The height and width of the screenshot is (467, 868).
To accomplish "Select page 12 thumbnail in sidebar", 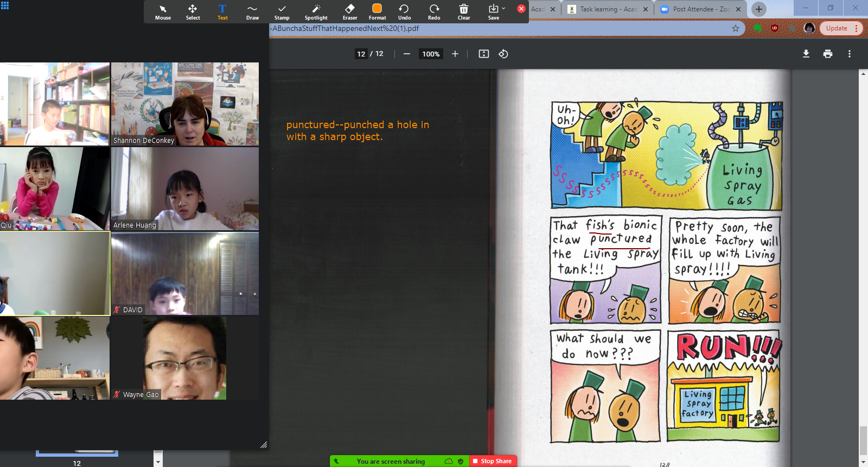I will tap(77, 453).
